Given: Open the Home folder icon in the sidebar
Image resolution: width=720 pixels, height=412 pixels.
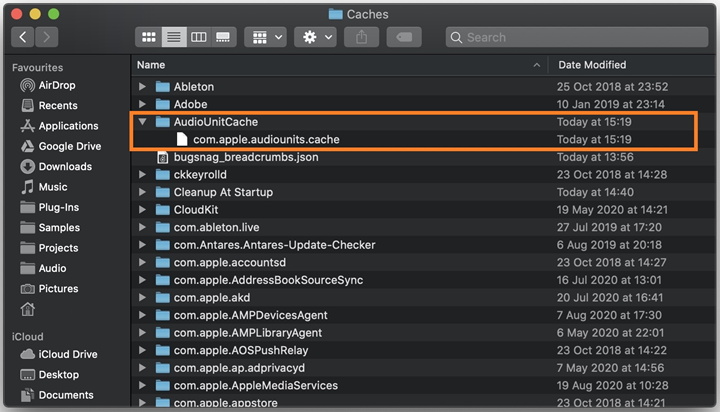Looking at the screenshot, I should pos(28,309).
